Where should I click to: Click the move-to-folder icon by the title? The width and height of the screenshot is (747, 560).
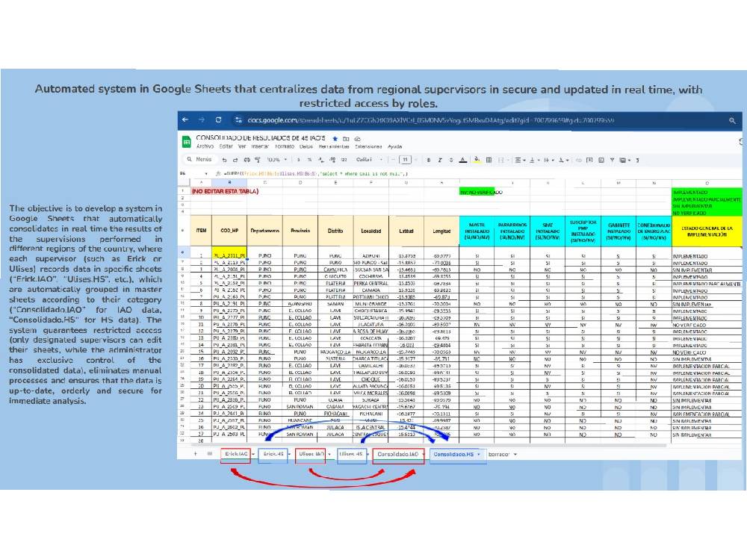pyautogui.click(x=347, y=139)
